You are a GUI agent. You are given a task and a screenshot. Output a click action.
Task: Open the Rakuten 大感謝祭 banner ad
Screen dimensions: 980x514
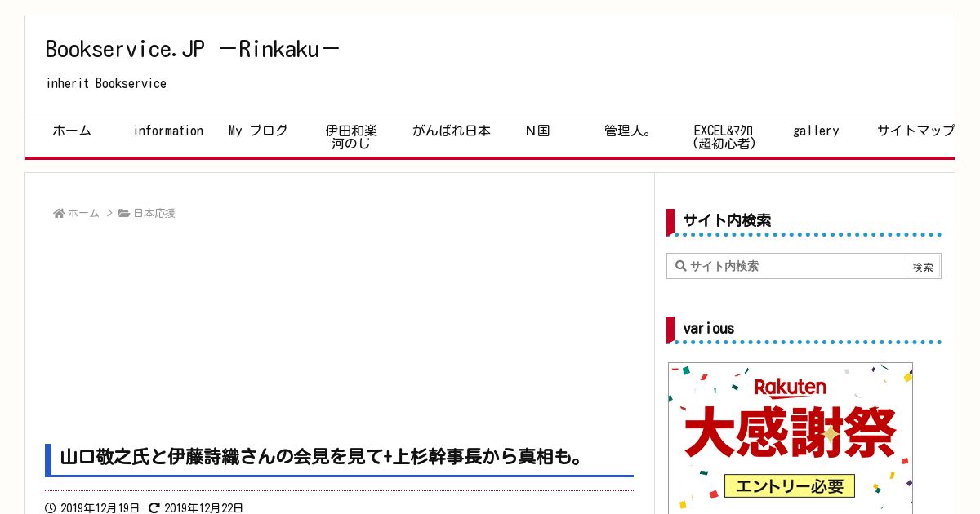tap(791, 438)
